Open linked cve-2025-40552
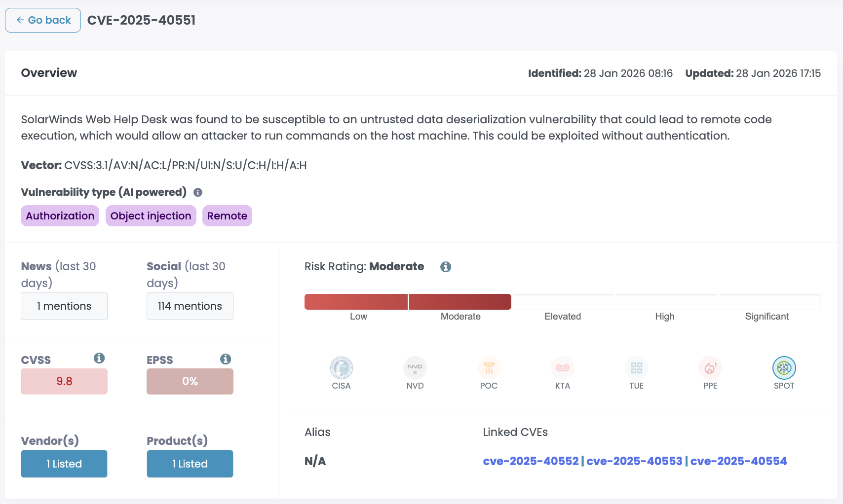The width and height of the screenshot is (843, 504). pos(531,461)
